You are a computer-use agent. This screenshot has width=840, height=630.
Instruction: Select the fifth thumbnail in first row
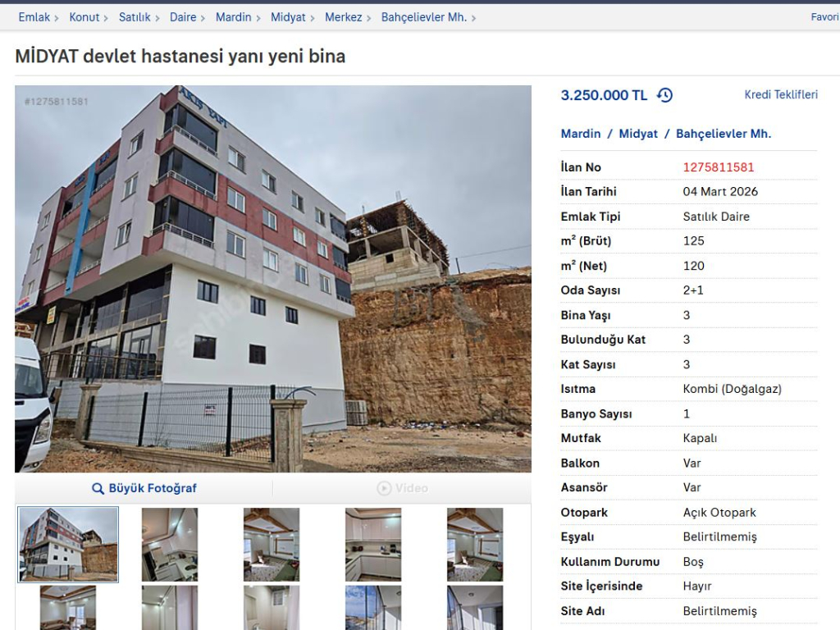click(475, 545)
